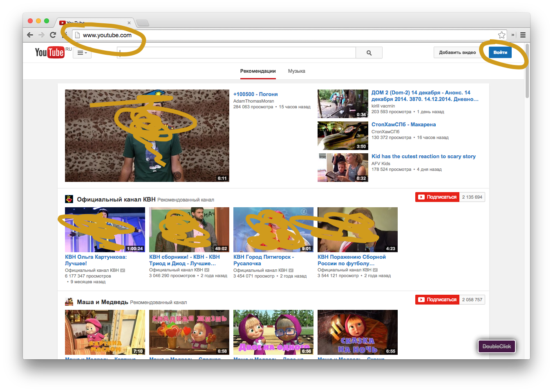Reload the page
Image resolution: width=553 pixels, height=392 pixels.
53,35
